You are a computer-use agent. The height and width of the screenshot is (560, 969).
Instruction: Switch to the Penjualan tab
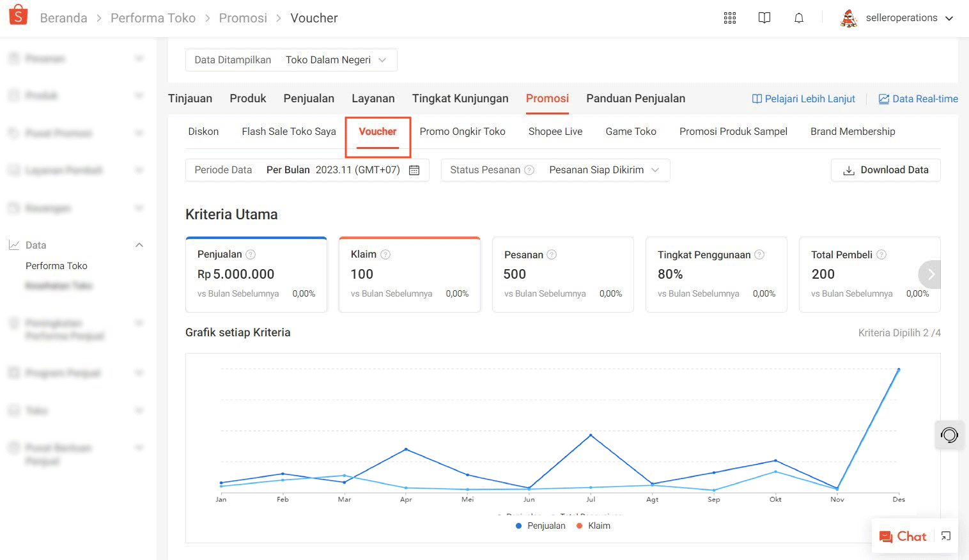click(x=309, y=98)
